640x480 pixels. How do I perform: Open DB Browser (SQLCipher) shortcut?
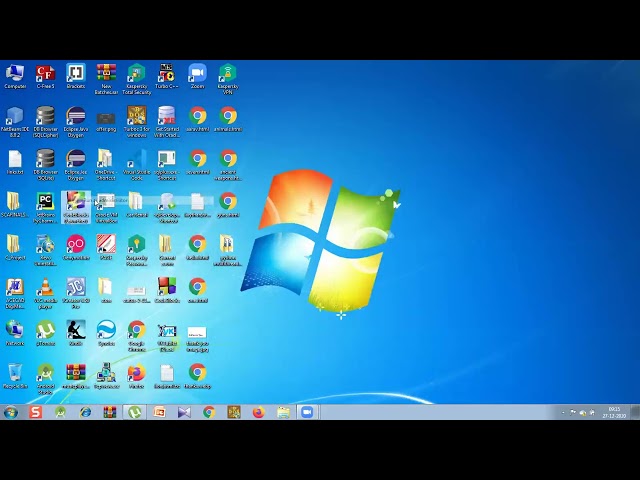pyautogui.click(x=45, y=122)
